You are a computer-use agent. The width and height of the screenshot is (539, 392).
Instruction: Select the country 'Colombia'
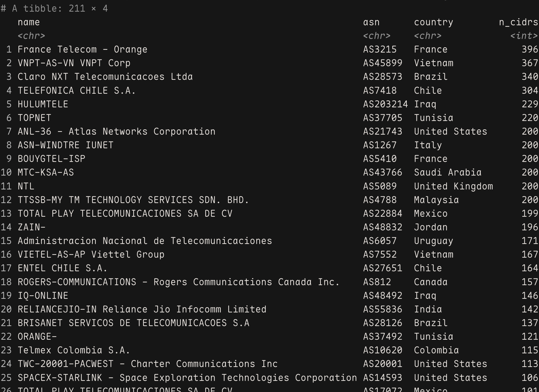(x=436, y=350)
